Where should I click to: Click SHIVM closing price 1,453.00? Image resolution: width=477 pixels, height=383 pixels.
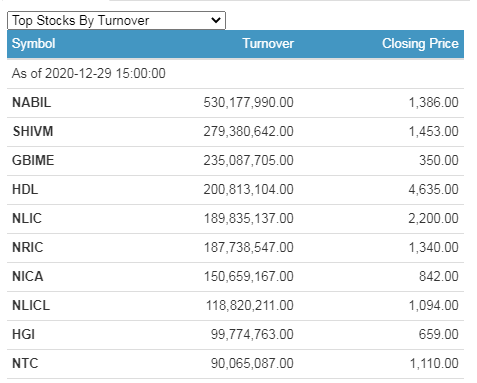point(434,131)
